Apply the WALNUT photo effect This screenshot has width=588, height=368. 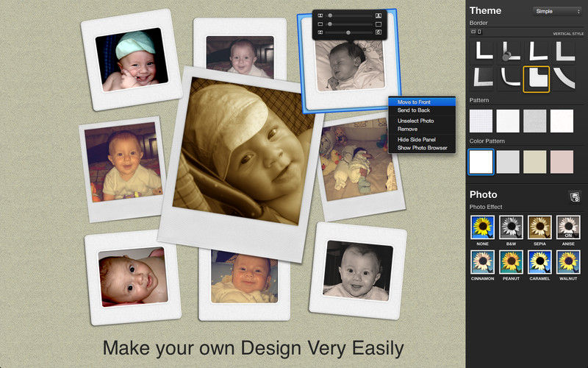568,262
